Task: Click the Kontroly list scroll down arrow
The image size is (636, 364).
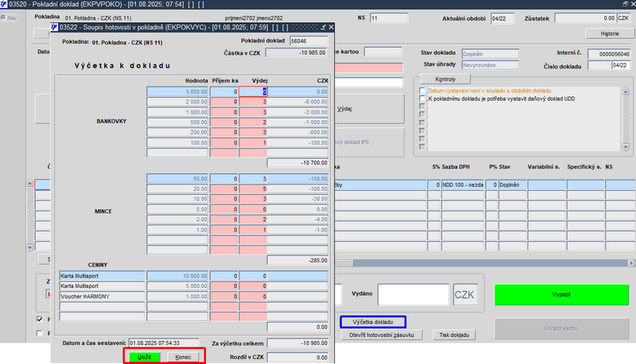Action: [x=626, y=147]
